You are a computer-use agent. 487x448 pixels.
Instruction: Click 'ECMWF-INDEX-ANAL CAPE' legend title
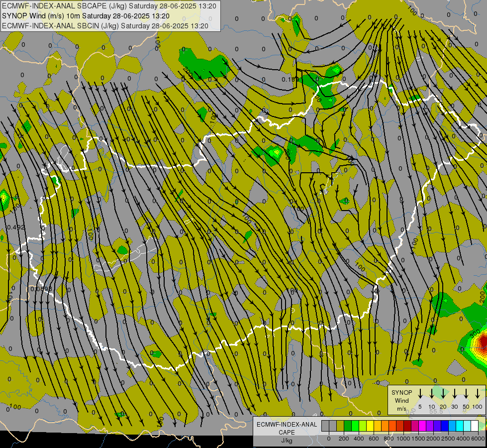287,428
